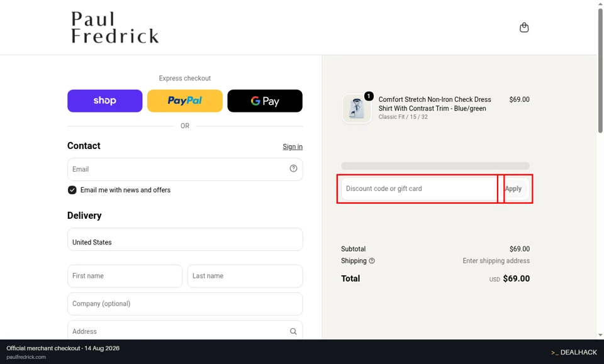This screenshot has height=364, width=604.
Task: Pay with Google Pay express button
Action: (265, 101)
